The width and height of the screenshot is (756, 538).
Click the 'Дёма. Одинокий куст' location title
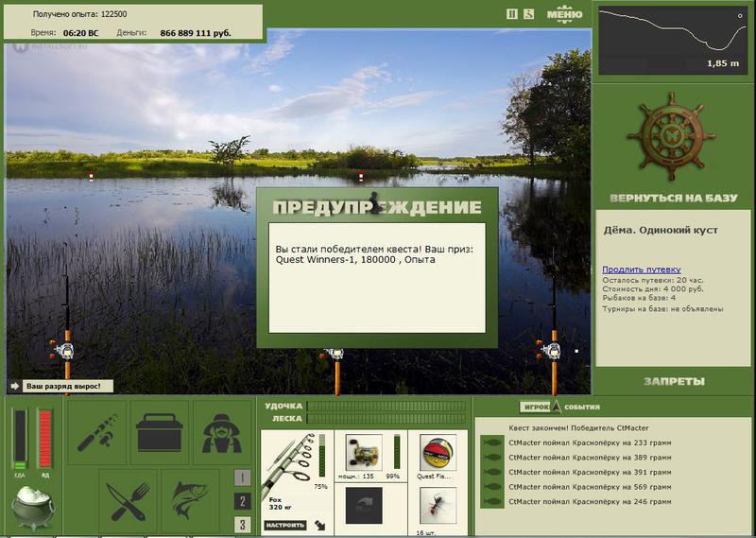pyautogui.click(x=661, y=230)
